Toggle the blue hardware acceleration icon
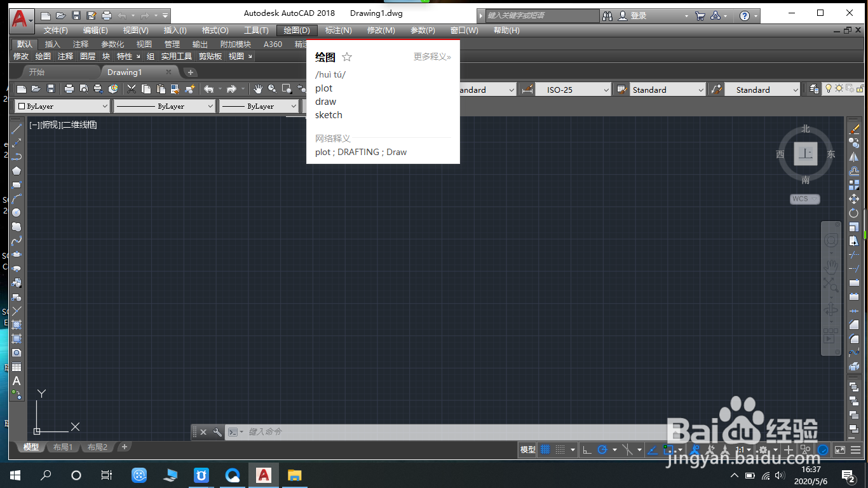The image size is (868, 488). pos(823,450)
